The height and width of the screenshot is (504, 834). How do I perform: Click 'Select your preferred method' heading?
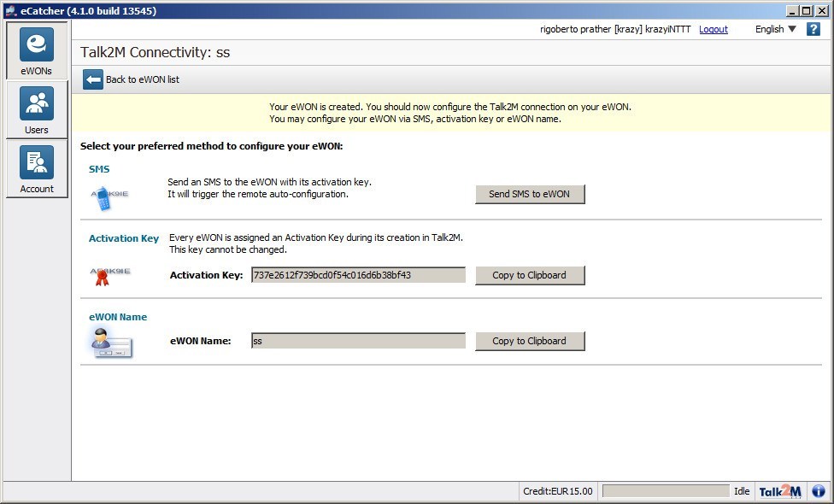click(x=212, y=146)
